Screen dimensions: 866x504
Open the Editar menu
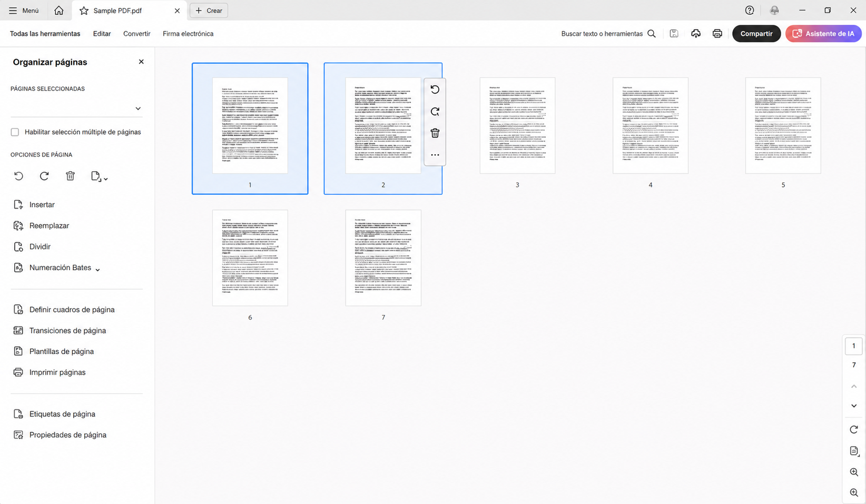[x=102, y=34]
